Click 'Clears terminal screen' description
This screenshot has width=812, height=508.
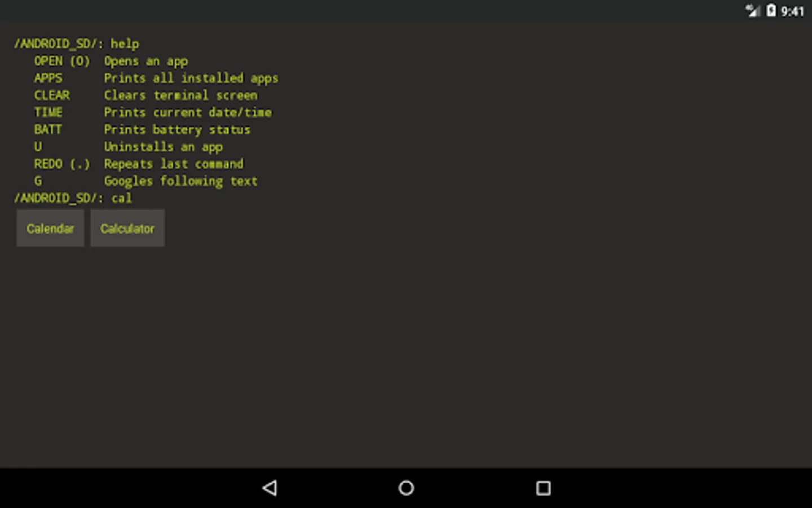tap(180, 95)
